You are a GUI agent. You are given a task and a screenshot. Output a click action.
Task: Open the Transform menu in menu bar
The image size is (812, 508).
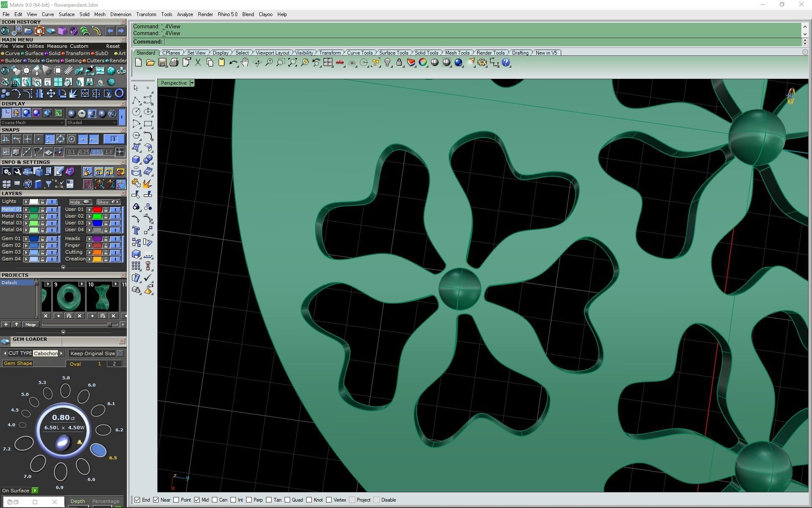tap(146, 14)
